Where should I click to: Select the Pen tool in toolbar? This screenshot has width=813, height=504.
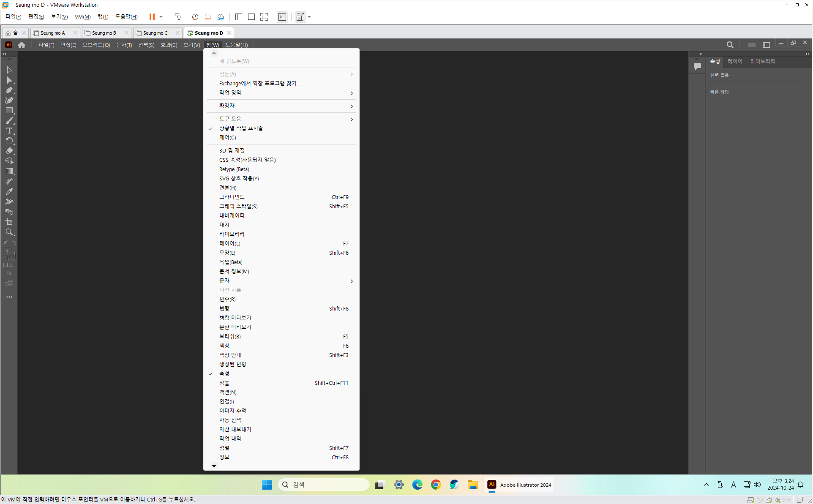pos(9,90)
